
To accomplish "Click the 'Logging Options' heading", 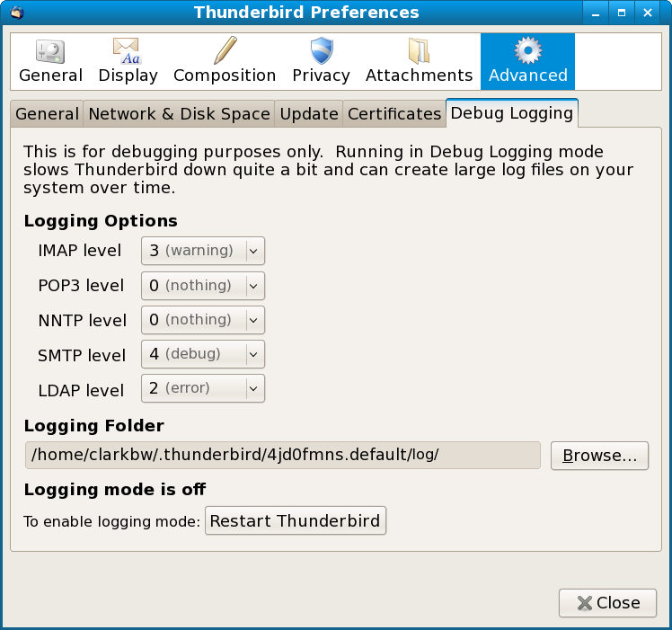I will click(x=101, y=221).
